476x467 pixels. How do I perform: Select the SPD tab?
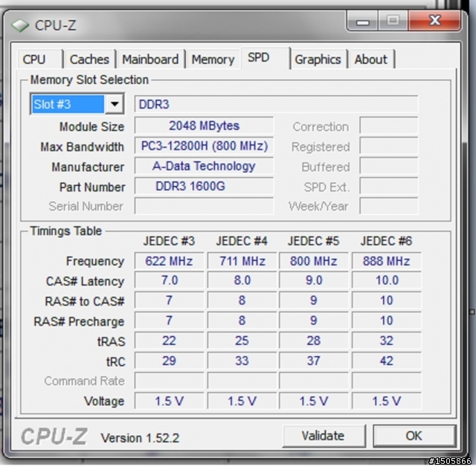point(265,58)
